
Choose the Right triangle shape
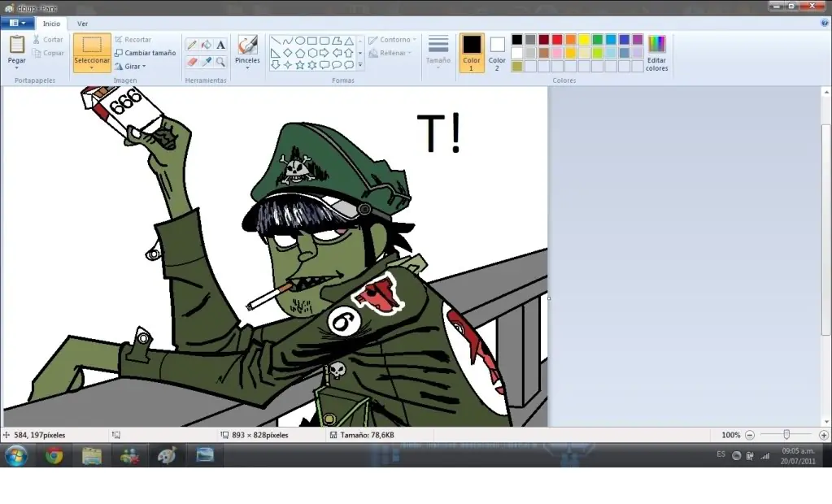[276, 53]
